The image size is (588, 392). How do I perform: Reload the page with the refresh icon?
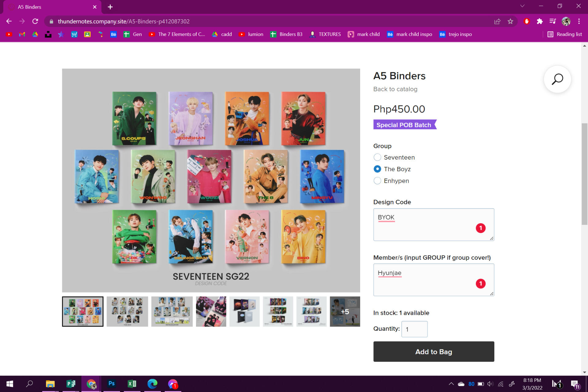(35, 21)
